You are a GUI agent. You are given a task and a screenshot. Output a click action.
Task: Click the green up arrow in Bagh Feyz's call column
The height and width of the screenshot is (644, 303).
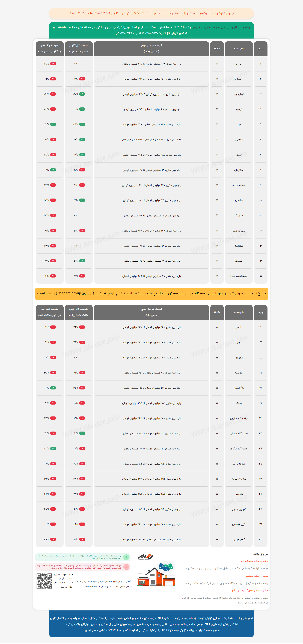coord(53,388)
